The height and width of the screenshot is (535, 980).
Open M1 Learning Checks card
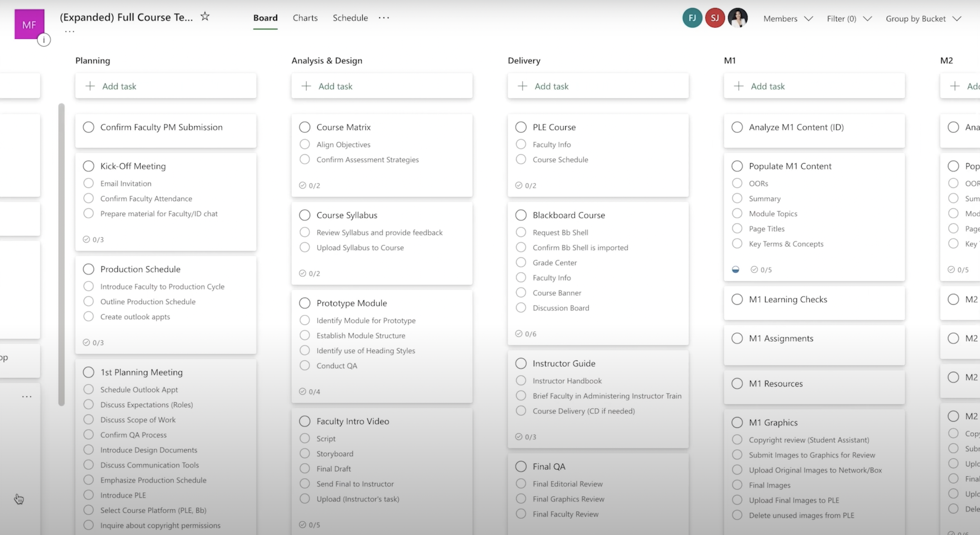pyautogui.click(x=814, y=303)
